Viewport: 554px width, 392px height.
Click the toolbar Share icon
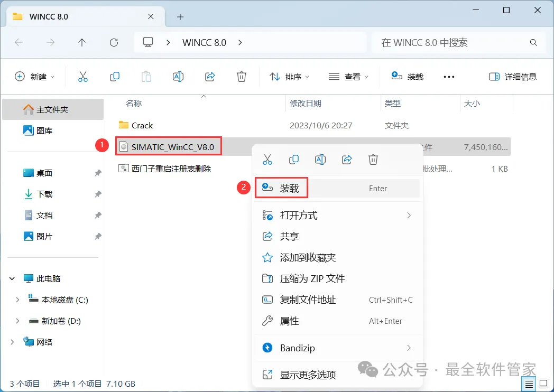(x=210, y=77)
